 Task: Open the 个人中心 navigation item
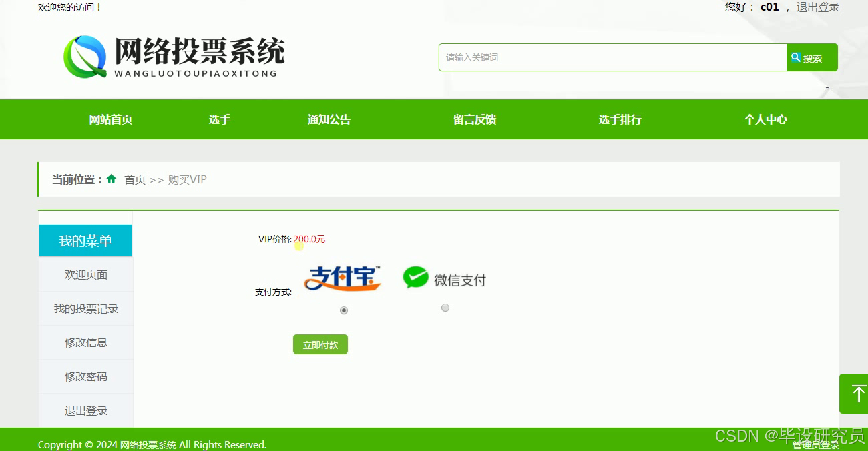(x=766, y=120)
